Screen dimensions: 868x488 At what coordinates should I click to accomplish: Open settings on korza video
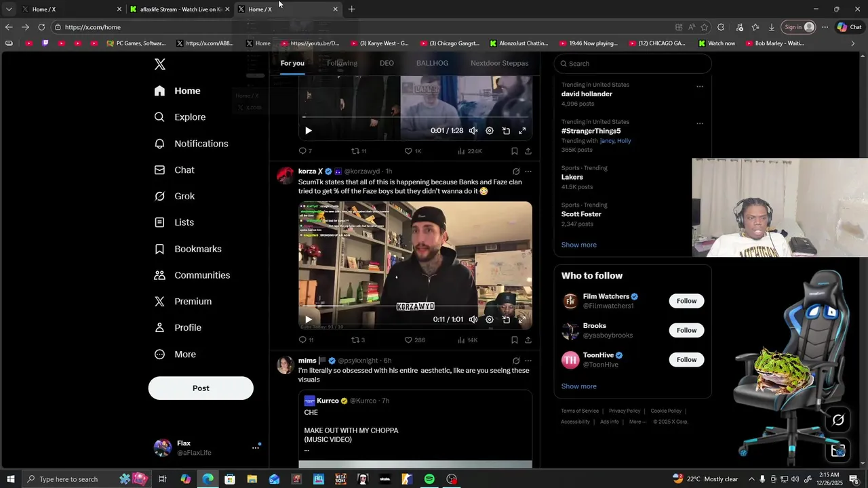[490, 319]
